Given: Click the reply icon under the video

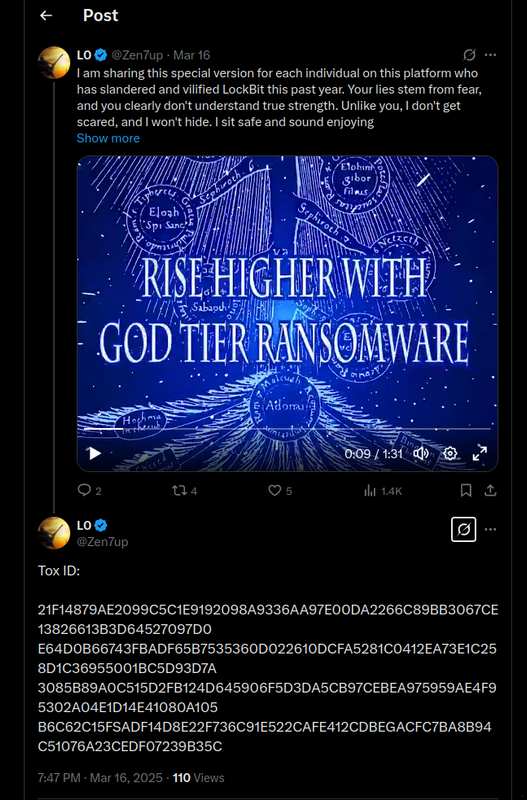Looking at the screenshot, I should tap(84, 490).
